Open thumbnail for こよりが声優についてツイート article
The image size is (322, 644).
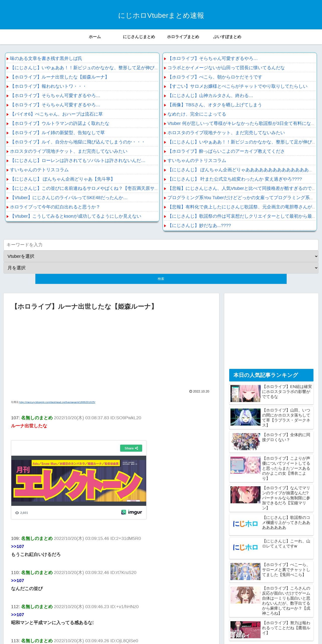click(246, 465)
